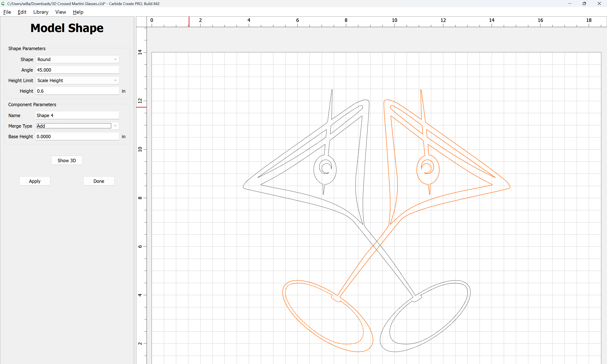Viewport: 607px width, 364px height.
Task: Click the Done button
Action: (99, 181)
